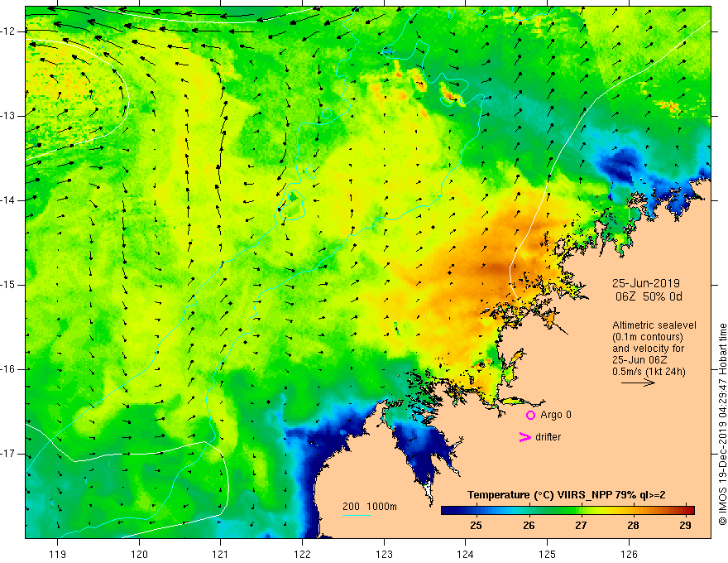Click the colorbar value 27

click(581, 526)
